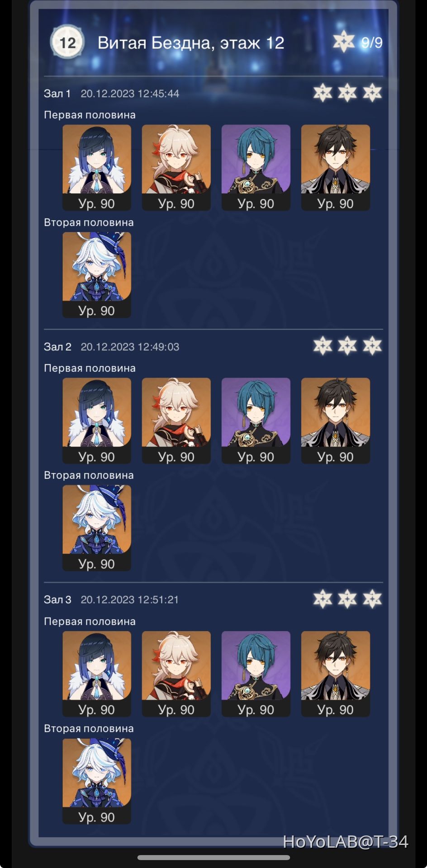
Task: Tap the middle star of Зал 3
Action: (347, 599)
